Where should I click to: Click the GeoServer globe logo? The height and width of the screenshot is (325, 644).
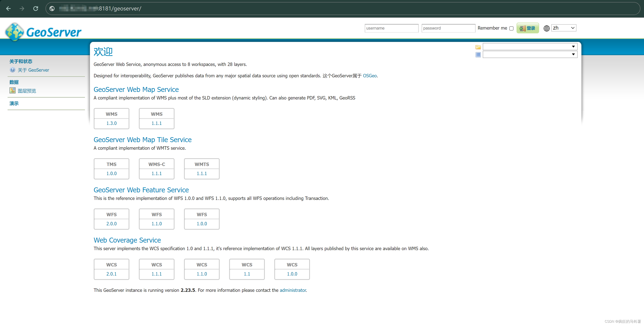click(14, 32)
